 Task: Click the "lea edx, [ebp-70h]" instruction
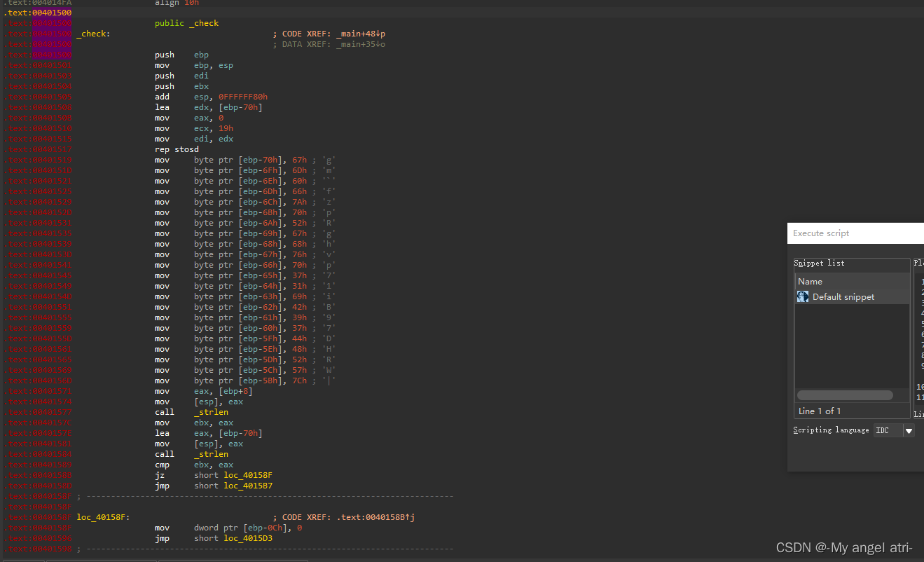(208, 107)
